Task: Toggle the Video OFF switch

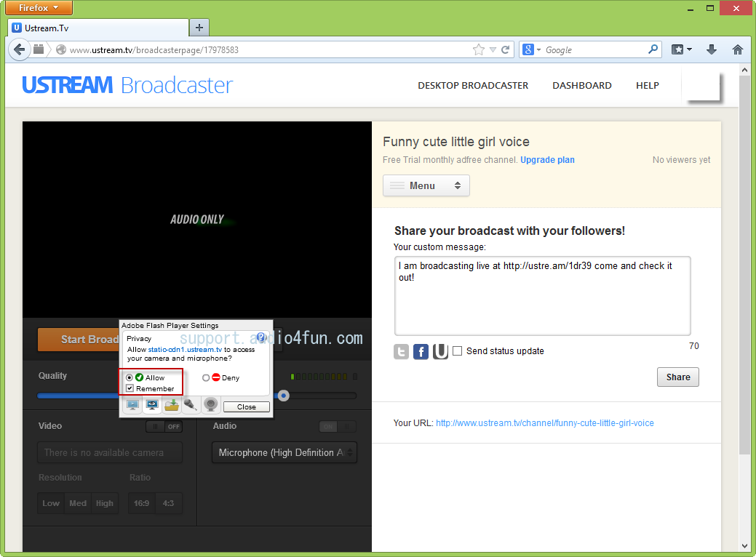Action: [164, 426]
